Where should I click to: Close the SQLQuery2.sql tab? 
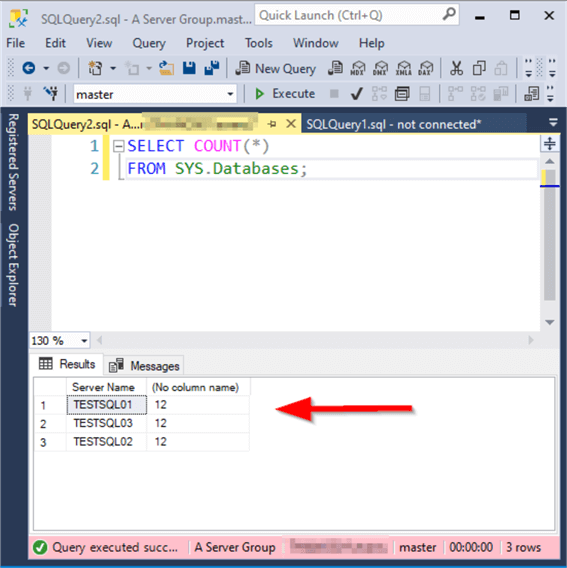click(x=291, y=124)
